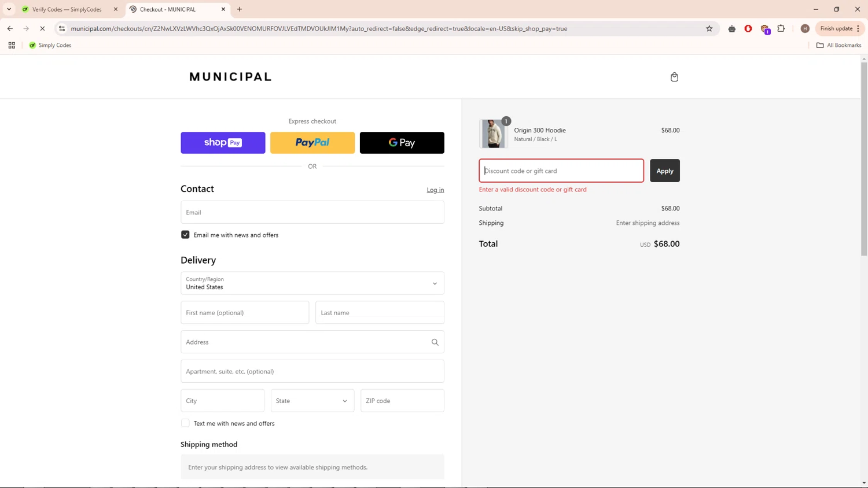Open the shopping cart bag icon
This screenshot has width=868, height=488.
point(674,77)
